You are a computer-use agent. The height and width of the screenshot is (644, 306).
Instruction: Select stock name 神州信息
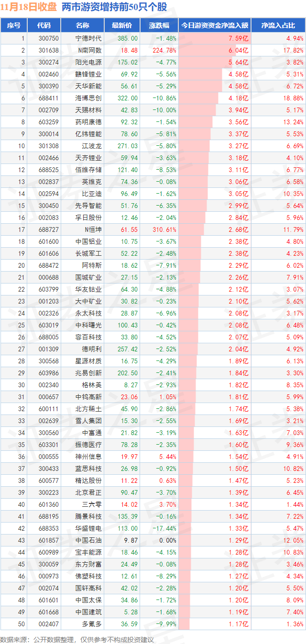(89, 457)
